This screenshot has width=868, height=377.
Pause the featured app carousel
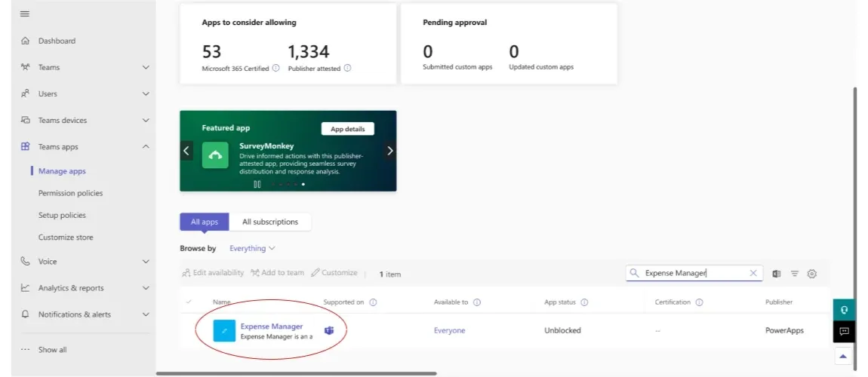[257, 185]
